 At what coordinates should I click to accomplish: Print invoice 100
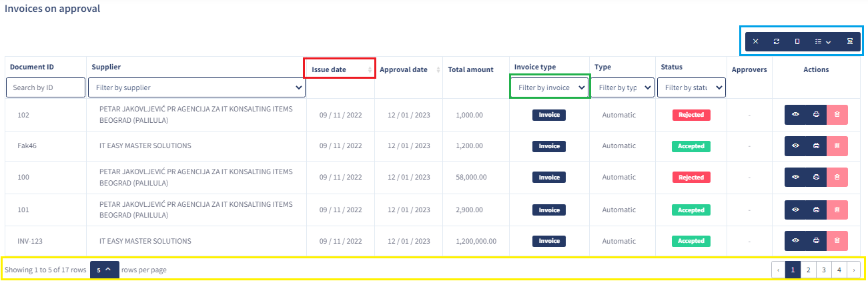pos(817,178)
